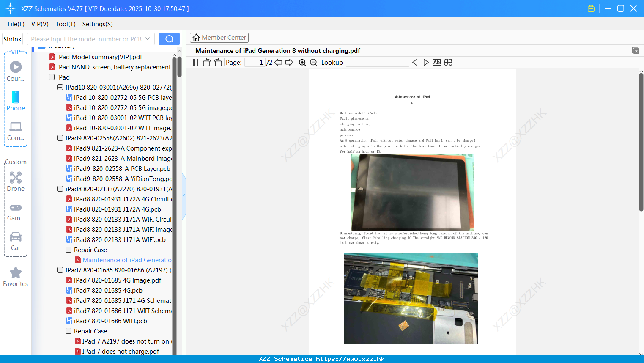Click the tree panel vertical scrollbar thumb

pyautogui.click(x=180, y=67)
